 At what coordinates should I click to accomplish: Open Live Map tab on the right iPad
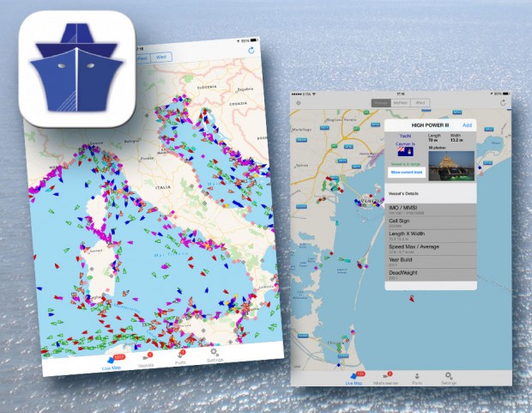[x=354, y=378]
